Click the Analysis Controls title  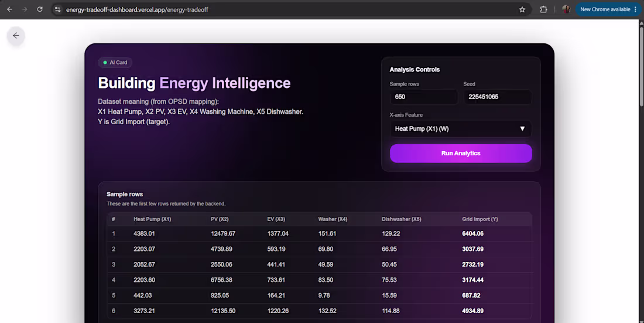pos(415,70)
